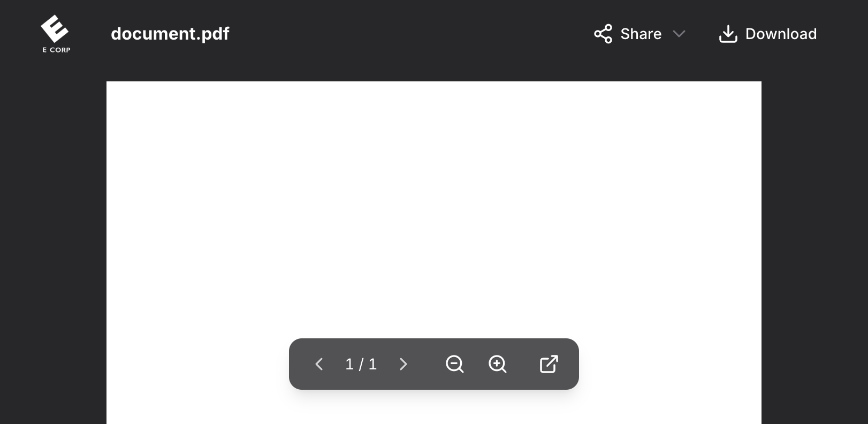
Task: Expand the Share dropdown chevron
Action: (679, 34)
